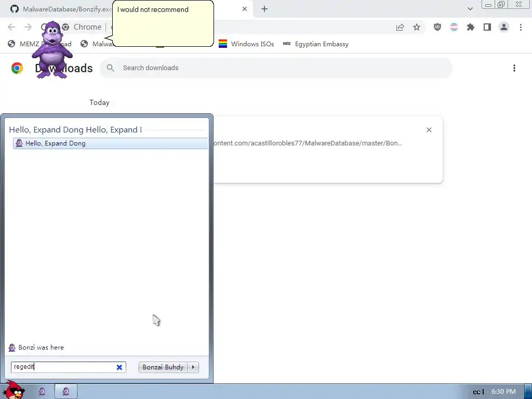The height and width of the screenshot is (399, 532).
Task: Click the search magnifier icon
Action: click(x=110, y=68)
